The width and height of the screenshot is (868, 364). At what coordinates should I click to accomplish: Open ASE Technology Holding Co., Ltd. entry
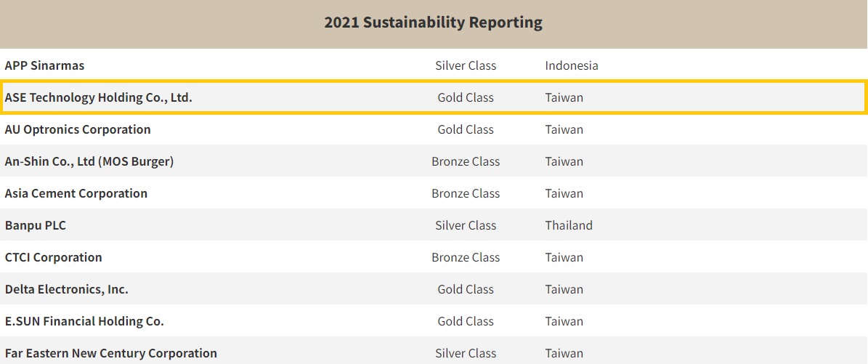pyautogui.click(x=98, y=97)
